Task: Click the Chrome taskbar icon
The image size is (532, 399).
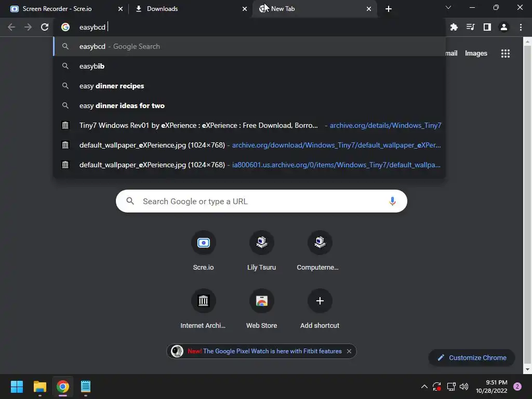Action: point(63,387)
